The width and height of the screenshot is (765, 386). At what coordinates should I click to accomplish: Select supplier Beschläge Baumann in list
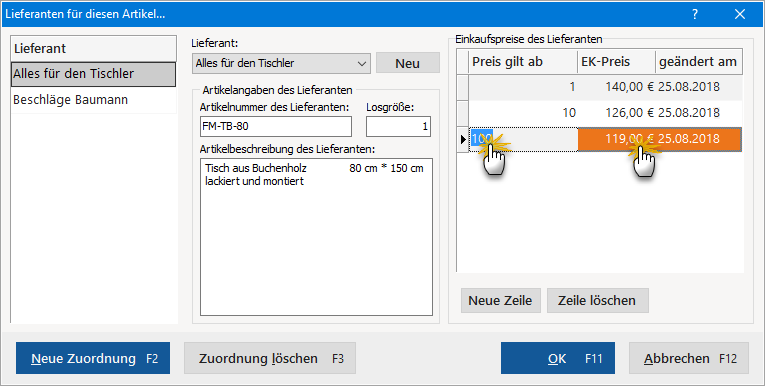(93, 100)
